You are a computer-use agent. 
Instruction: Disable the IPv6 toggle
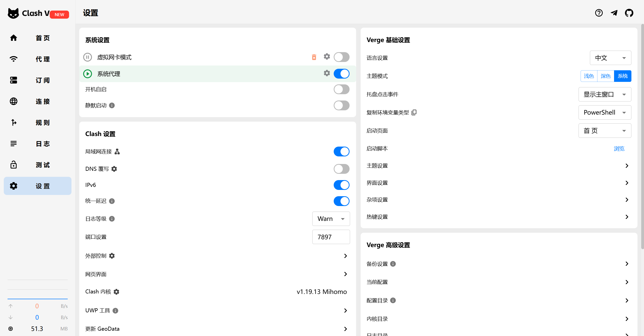341,185
